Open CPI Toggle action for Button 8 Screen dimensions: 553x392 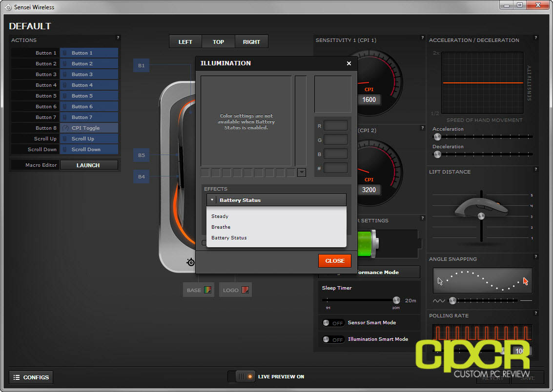pos(89,128)
